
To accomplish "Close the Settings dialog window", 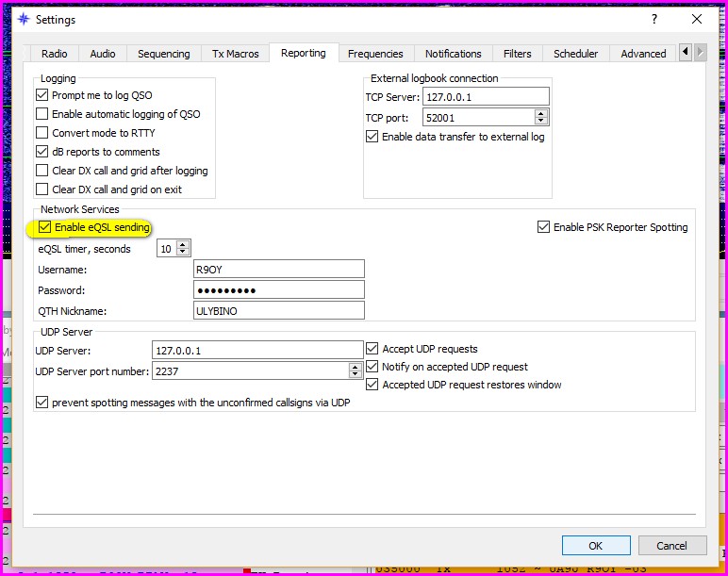I will tap(697, 19).
